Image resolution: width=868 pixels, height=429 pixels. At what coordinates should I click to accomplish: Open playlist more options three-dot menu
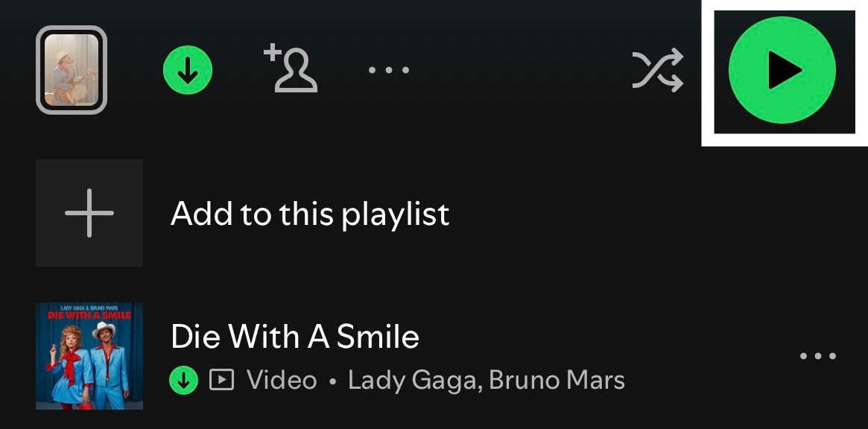[x=389, y=70]
